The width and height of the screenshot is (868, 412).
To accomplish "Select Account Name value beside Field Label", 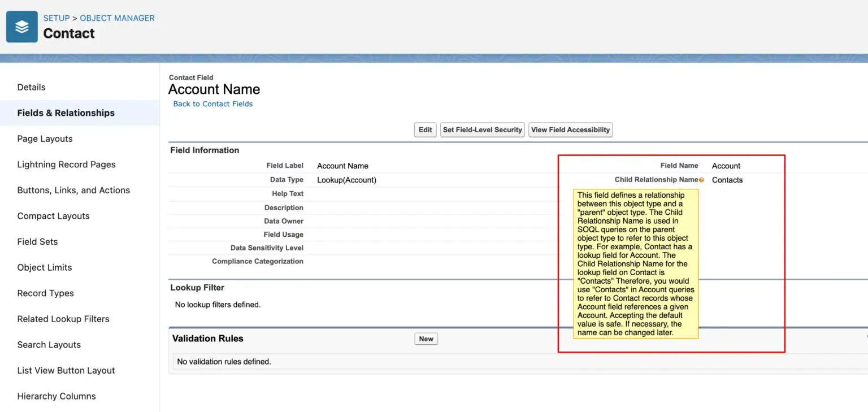I will (342, 166).
